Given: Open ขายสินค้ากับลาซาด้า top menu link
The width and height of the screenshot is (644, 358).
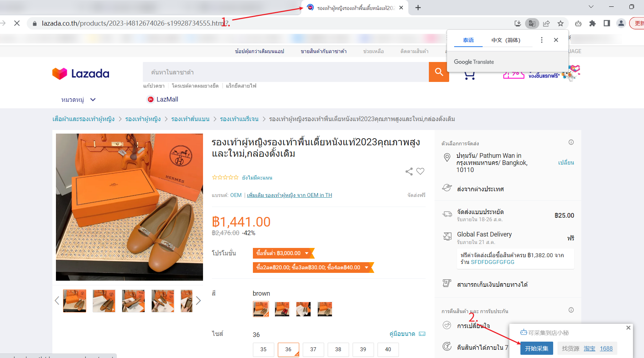Looking at the screenshot, I should (x=323, y=51).
